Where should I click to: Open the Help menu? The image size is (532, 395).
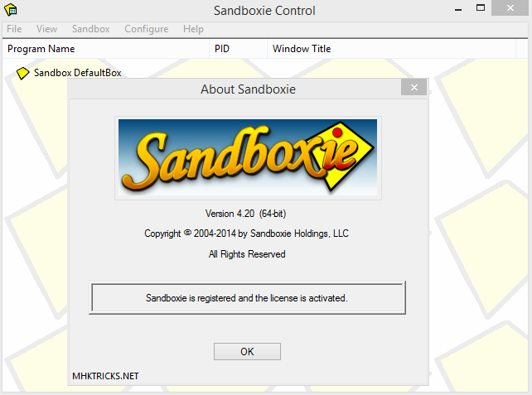coord(193,29)
